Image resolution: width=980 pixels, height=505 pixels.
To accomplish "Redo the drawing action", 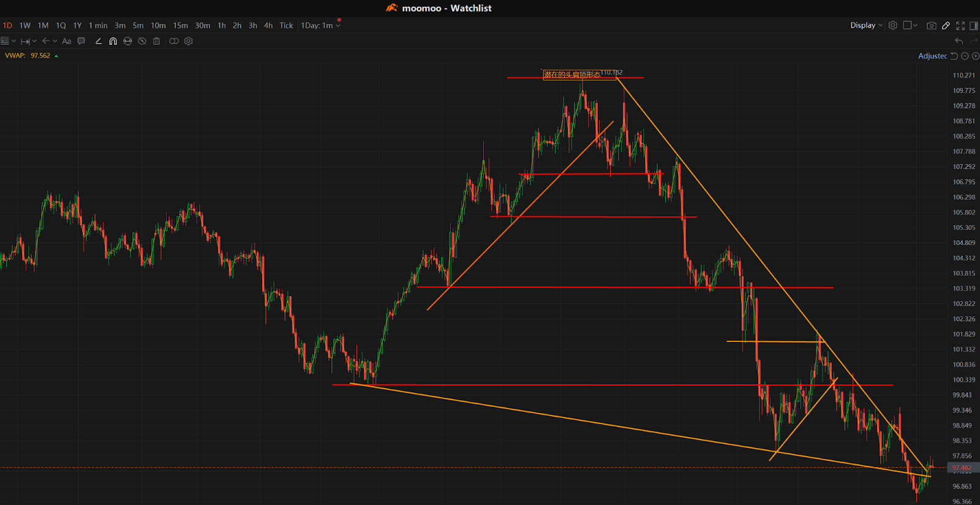I will [974, 41].
